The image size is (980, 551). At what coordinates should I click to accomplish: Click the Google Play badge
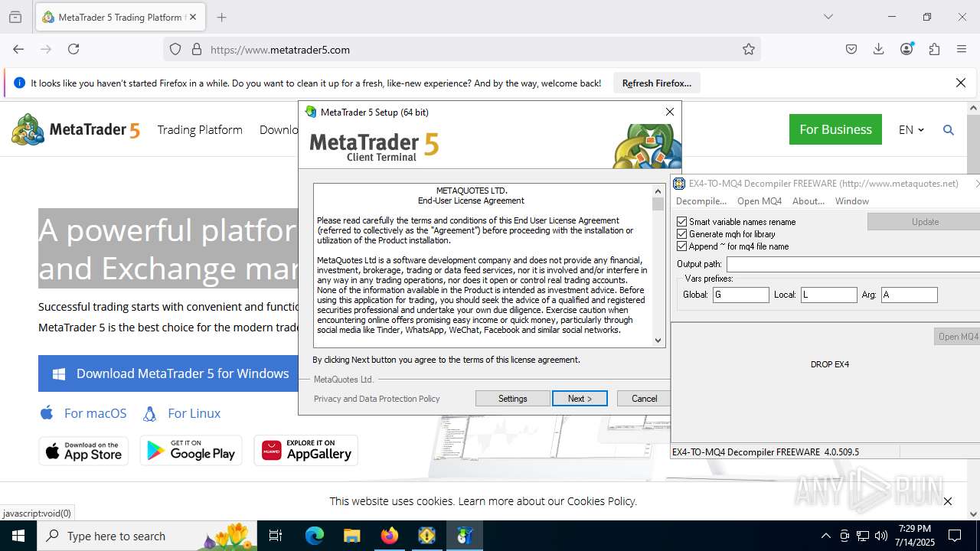click(191, 451)
